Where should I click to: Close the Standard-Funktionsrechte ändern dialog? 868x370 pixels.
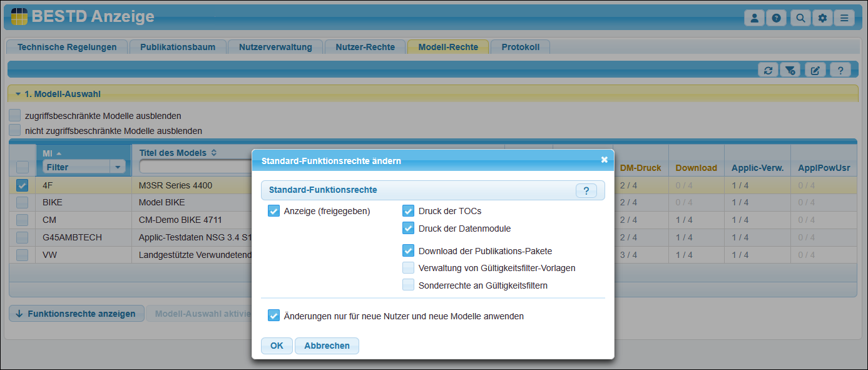[604, 160]
